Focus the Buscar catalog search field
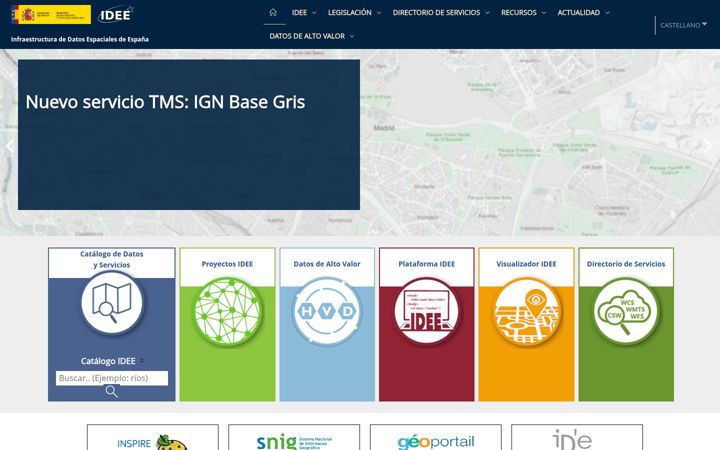This screenshot has height=450, width=720. (112, 378)
